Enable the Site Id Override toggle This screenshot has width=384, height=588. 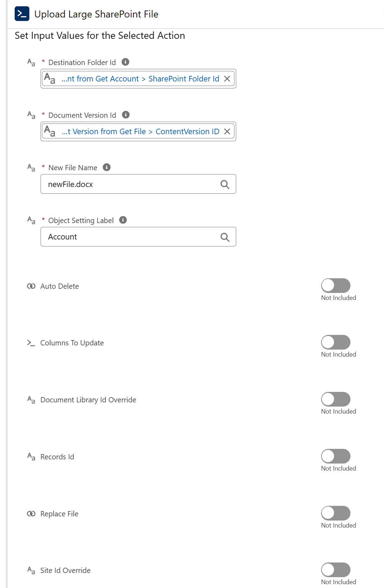pyautogui.click(x=336, y=570)
